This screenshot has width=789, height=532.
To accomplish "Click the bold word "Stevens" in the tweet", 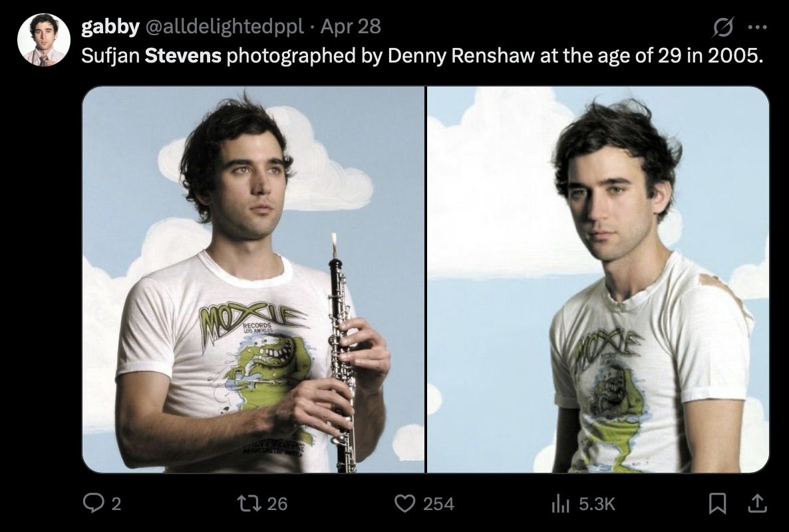I will pyautogui.click(x=182, y=55).
